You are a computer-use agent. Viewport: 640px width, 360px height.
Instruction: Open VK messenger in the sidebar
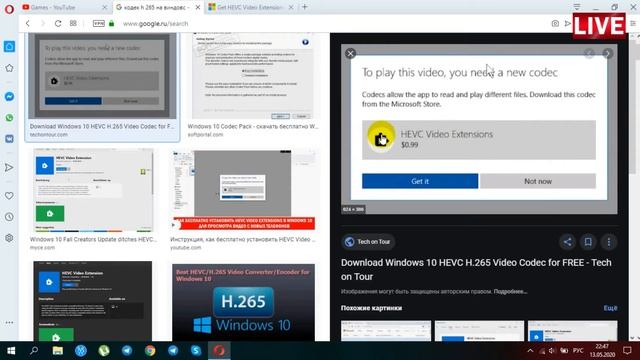9,139
